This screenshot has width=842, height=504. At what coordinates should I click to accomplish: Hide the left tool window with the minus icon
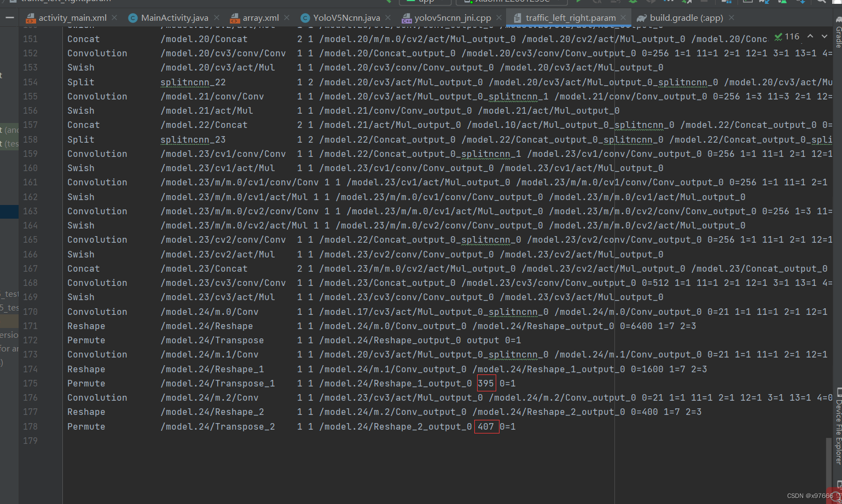[9, 17]
